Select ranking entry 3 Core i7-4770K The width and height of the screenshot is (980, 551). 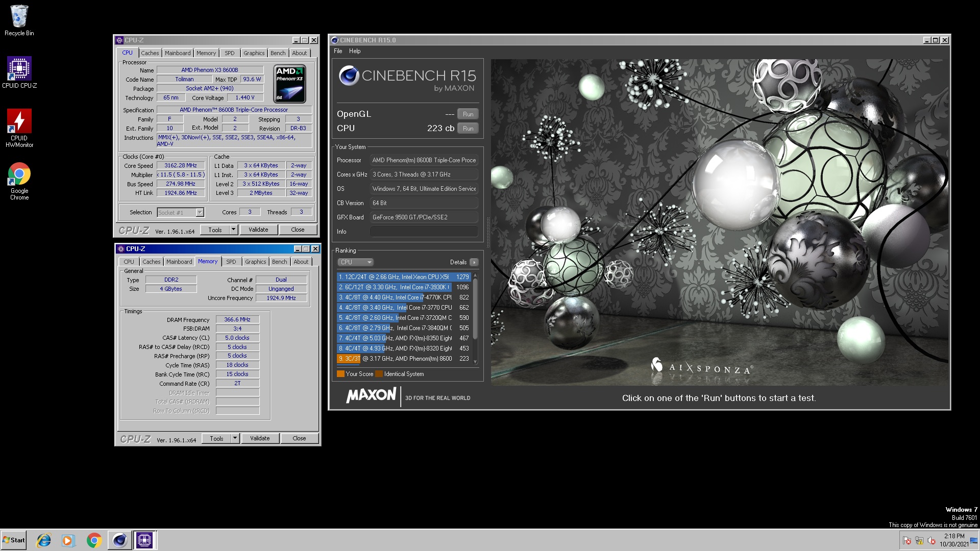point(403,297)
